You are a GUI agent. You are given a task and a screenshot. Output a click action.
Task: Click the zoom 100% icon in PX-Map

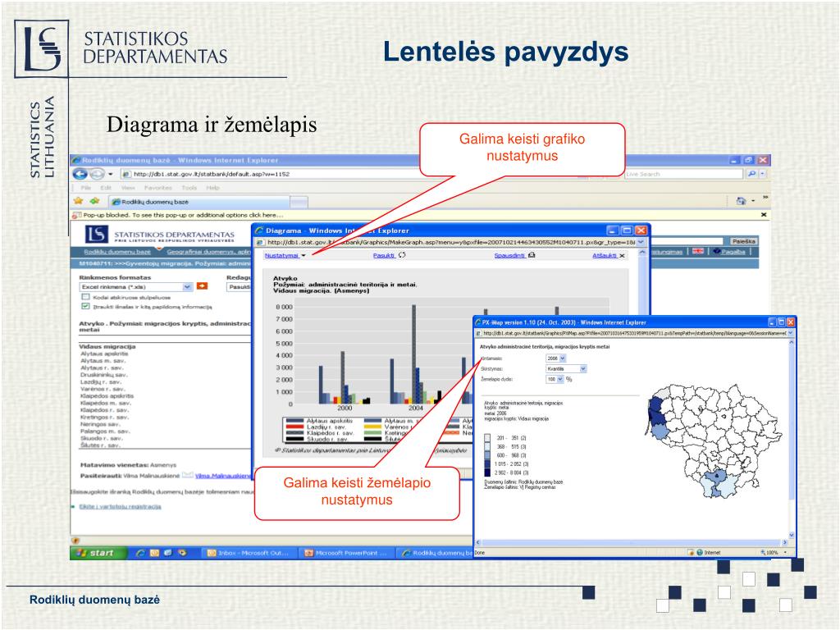[763, 552]
